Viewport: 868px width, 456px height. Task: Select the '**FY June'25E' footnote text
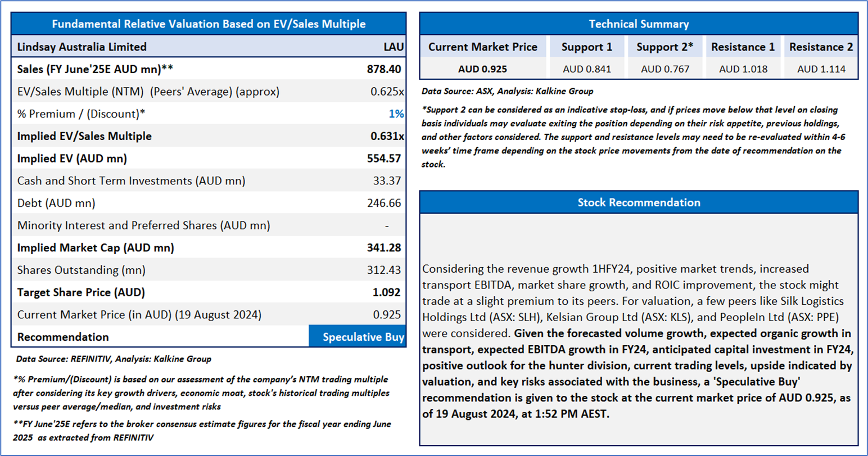pyautogui.click(x=202, y=431)
